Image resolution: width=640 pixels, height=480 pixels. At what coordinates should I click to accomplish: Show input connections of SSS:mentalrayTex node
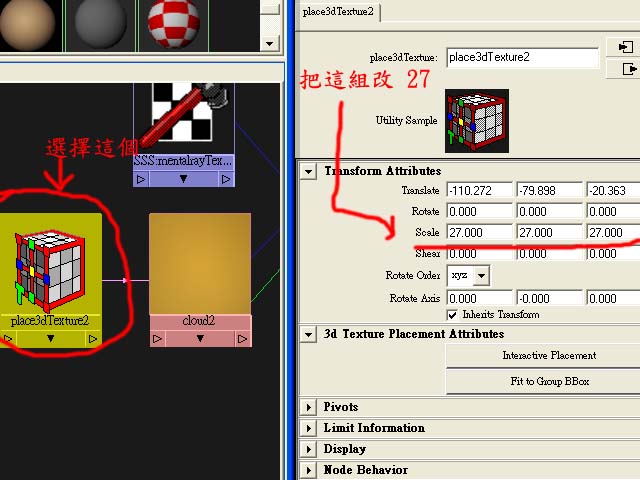coord(141,179)
